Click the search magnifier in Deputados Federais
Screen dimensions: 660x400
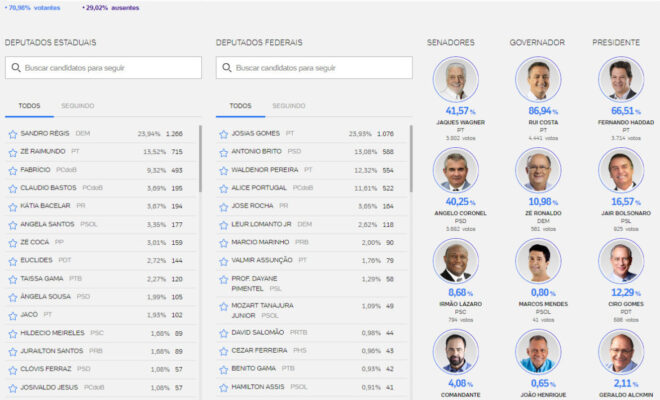[227, 68]
